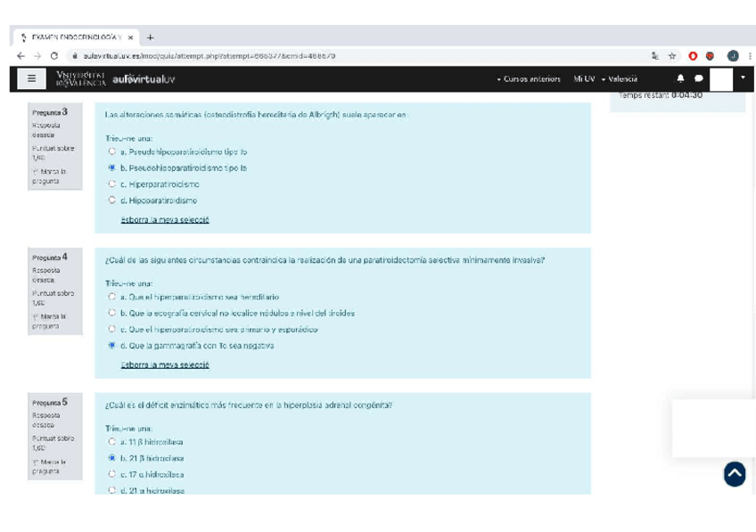756x532 pixels.
Task: Select answer b. ecografía cervical no localice nódulos
Action: tap(111, 313)
